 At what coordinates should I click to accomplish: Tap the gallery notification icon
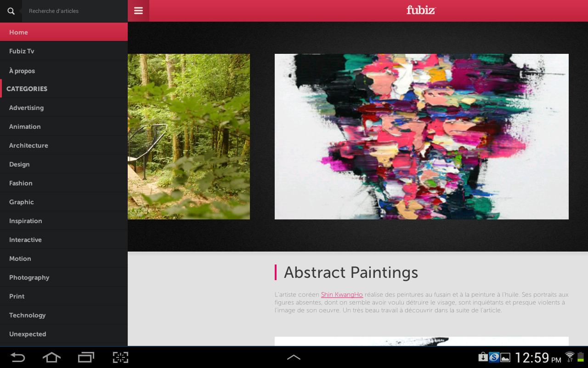click(505, 357)
